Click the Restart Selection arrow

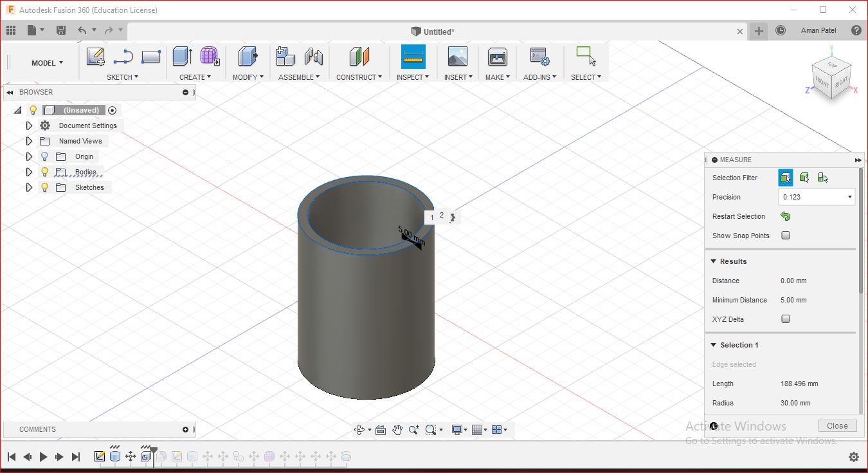pos(785,216)
